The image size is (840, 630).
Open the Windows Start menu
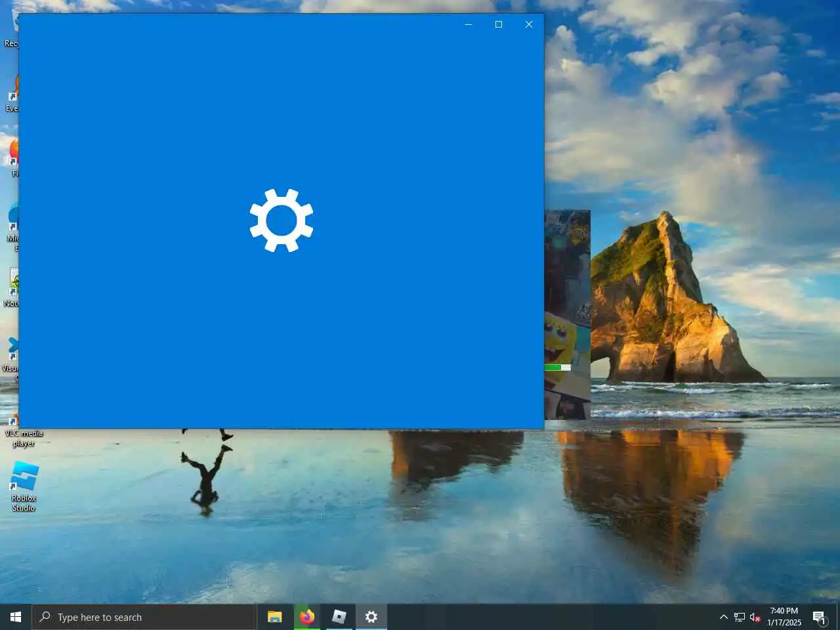click(16, 617)
